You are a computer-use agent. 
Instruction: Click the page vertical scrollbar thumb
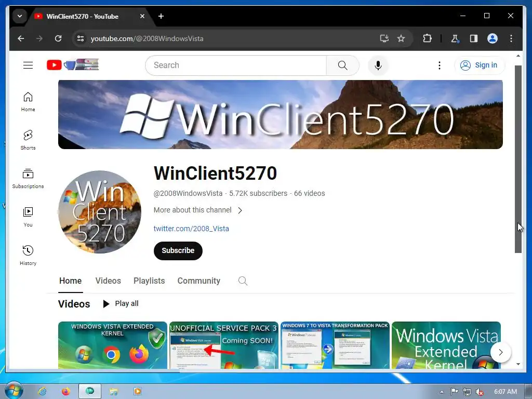(x=518, y=159)
